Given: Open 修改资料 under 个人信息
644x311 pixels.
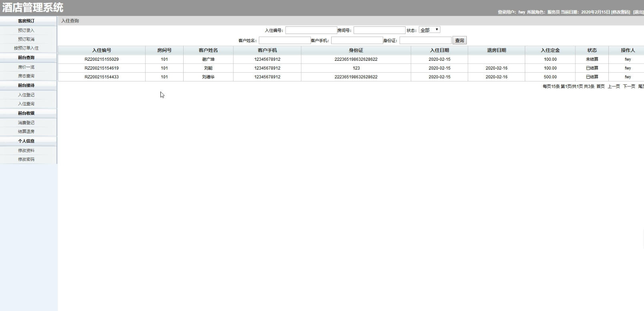Looking at the screenshot, I should point(26,151).
